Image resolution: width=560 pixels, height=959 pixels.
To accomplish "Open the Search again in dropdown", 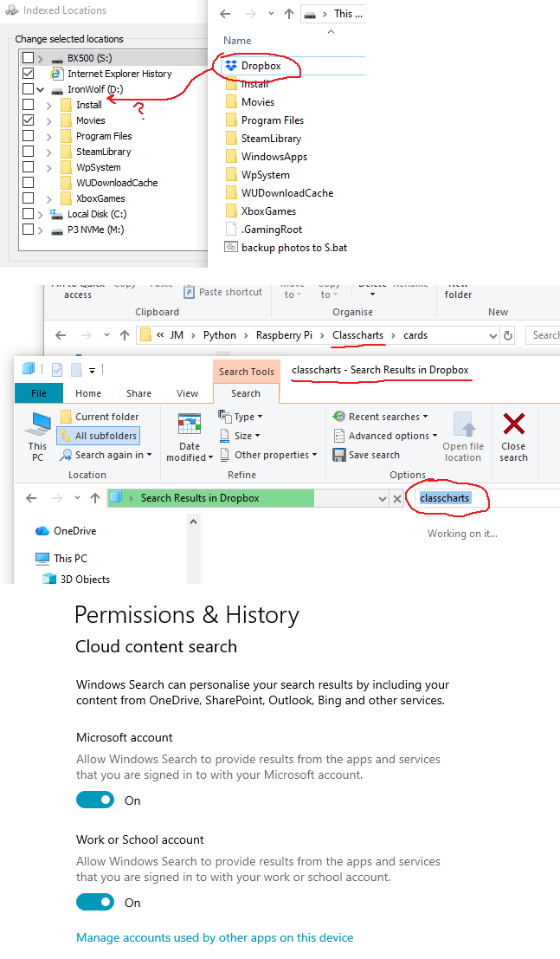I will point(105,455).
